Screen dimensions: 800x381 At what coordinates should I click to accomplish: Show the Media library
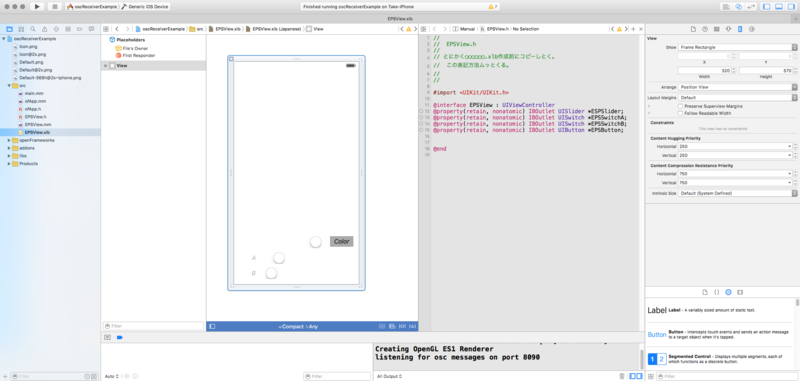(740, 292)
